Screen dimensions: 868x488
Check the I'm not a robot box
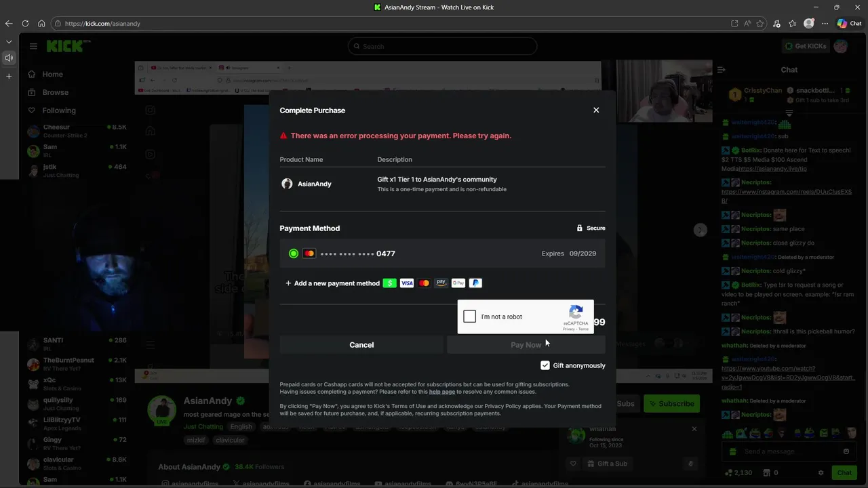point(470,317)
